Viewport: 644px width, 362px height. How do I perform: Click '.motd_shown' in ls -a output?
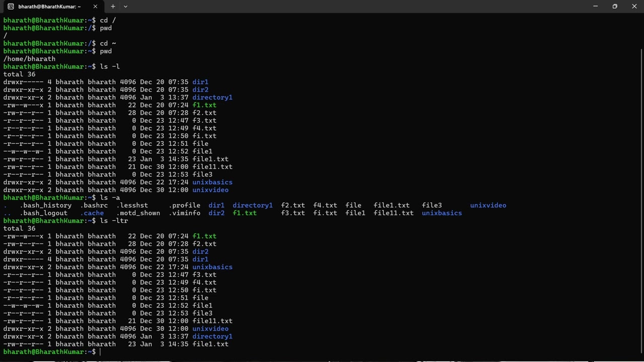tap(138, 213)
